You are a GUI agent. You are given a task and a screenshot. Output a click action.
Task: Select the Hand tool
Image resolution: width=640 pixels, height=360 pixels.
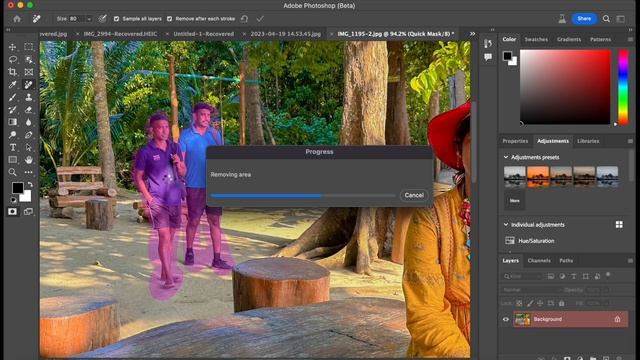coord(29,160)
